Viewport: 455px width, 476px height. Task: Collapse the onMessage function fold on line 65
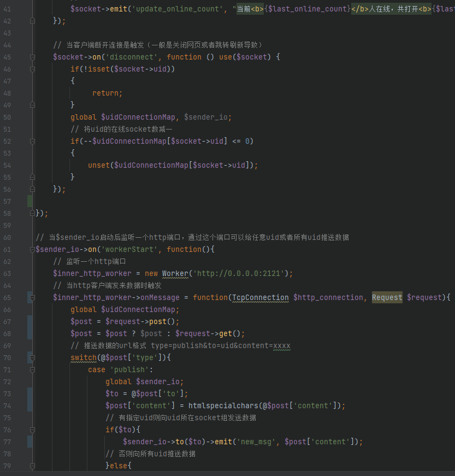point(32,297)
